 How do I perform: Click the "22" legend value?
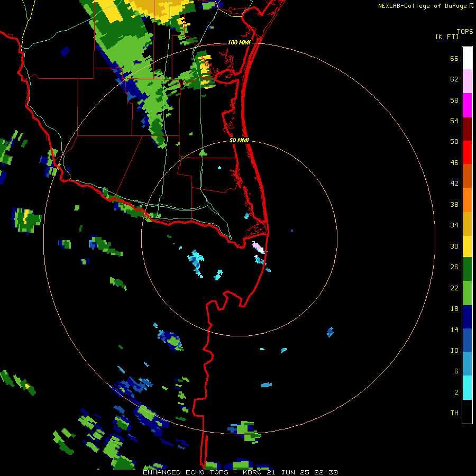(454, 288)
